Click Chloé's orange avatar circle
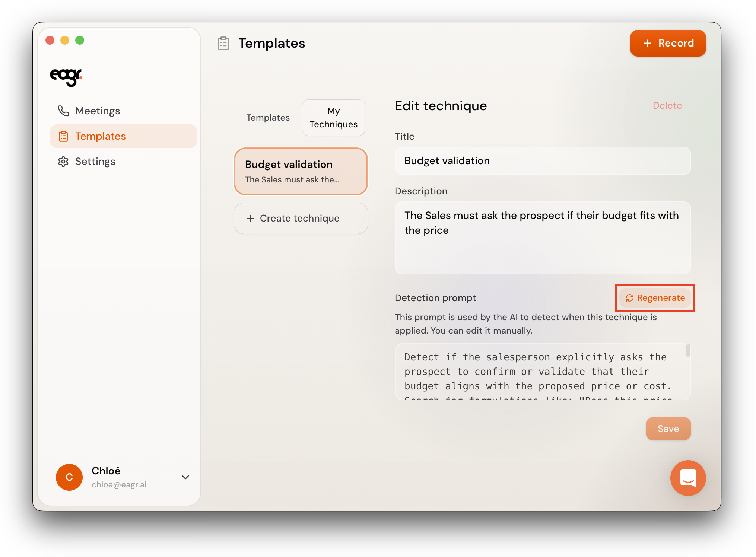The width and height of the screenshot is (756, 557). tap(69, 477)
